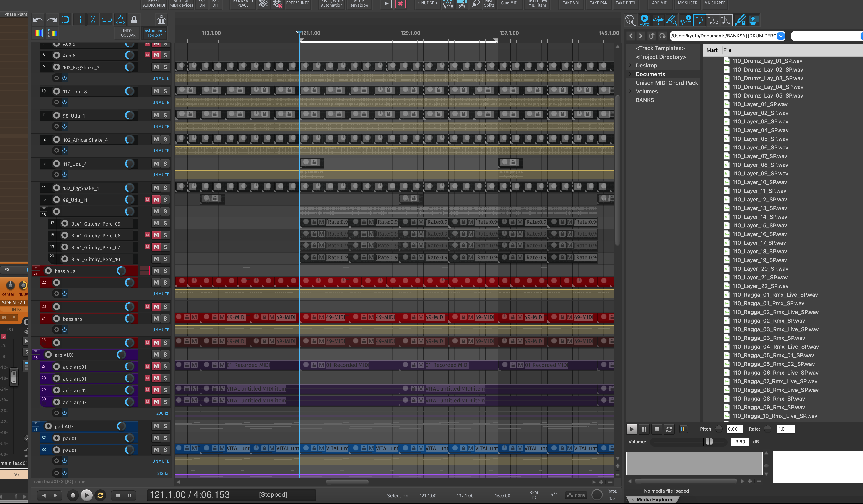Viewport: 863px width, 504px height.
Task: Toggle the lock icon in toolbar
Action: 134,20
